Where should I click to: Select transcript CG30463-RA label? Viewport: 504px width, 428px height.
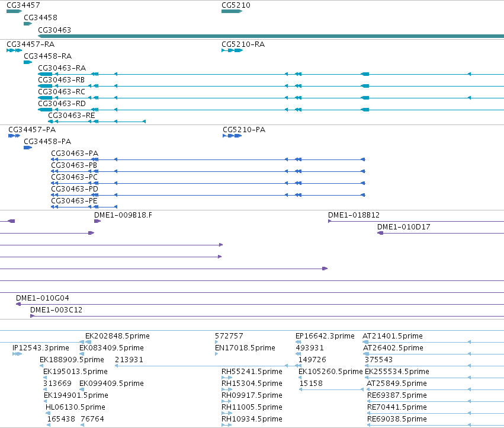tap(62, 68)
